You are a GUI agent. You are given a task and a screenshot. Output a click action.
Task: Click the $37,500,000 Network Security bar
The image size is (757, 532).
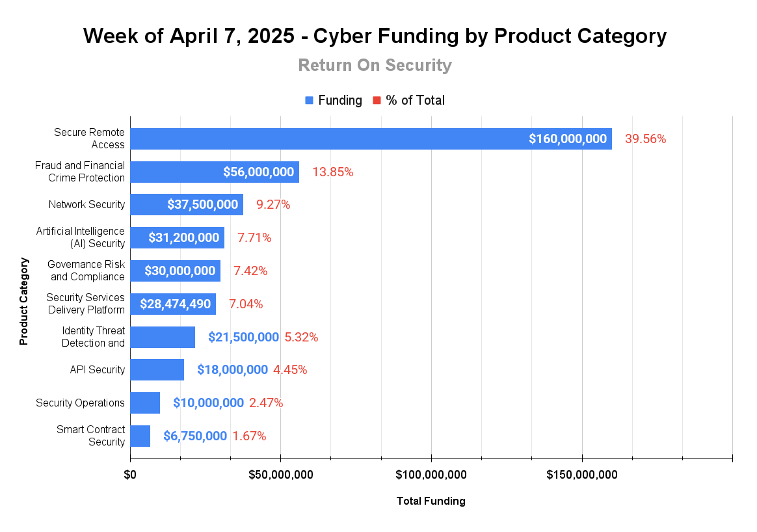187,205
